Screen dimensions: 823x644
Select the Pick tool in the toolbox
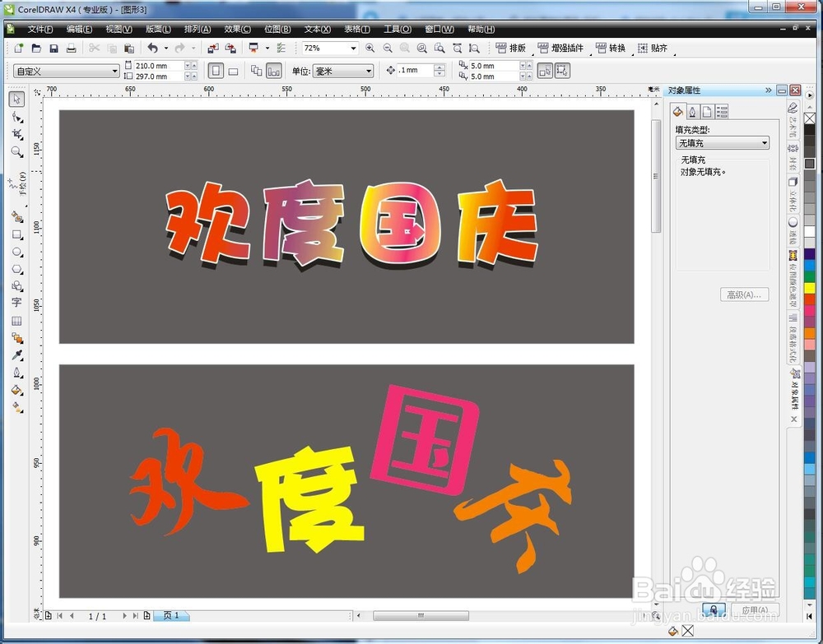[16, 100]
